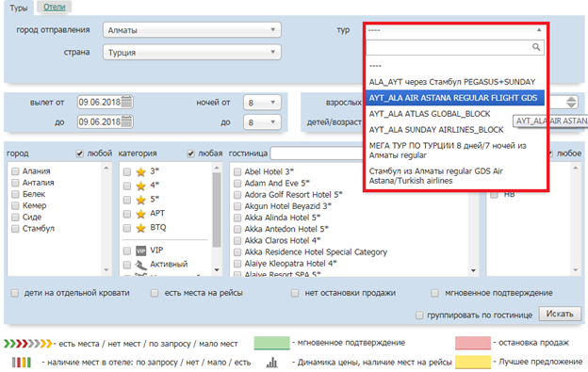588x372 pixels.
Task: Switch to the Туры tab
Action: [19, 8]
